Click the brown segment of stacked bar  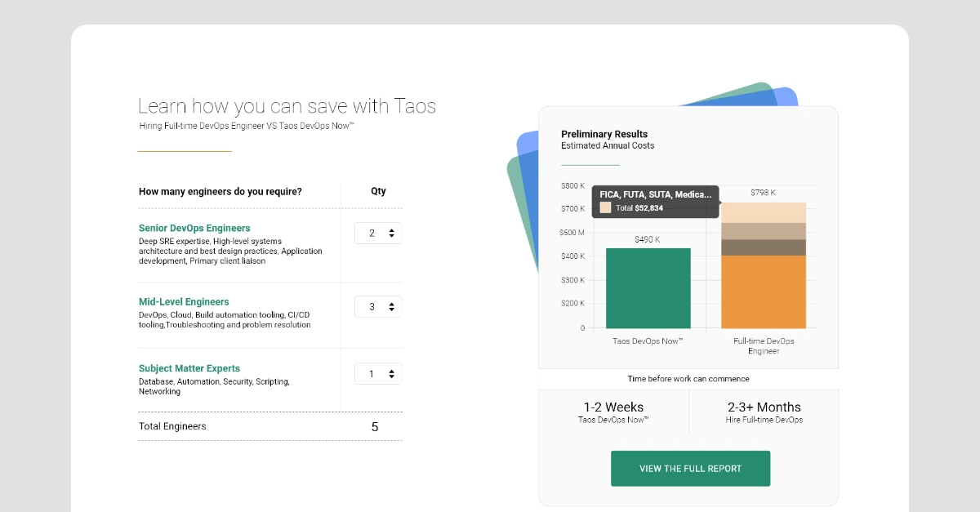pyautogui.click(x=764, y=247)
